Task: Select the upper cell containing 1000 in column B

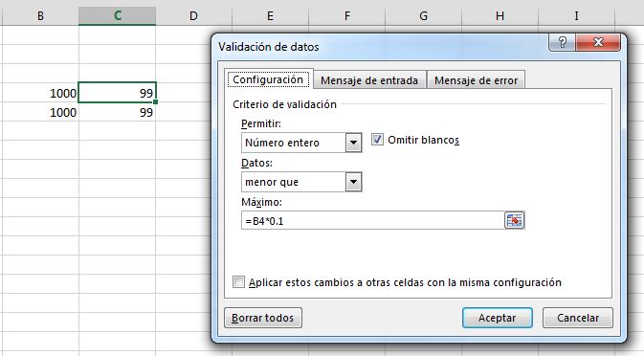Action: (40, 93)
